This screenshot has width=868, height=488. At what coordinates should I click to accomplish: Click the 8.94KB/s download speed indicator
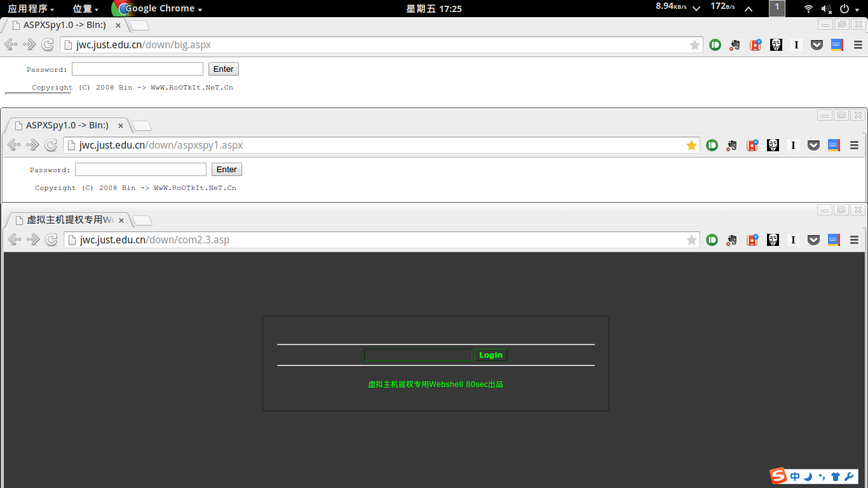point(671,6)
